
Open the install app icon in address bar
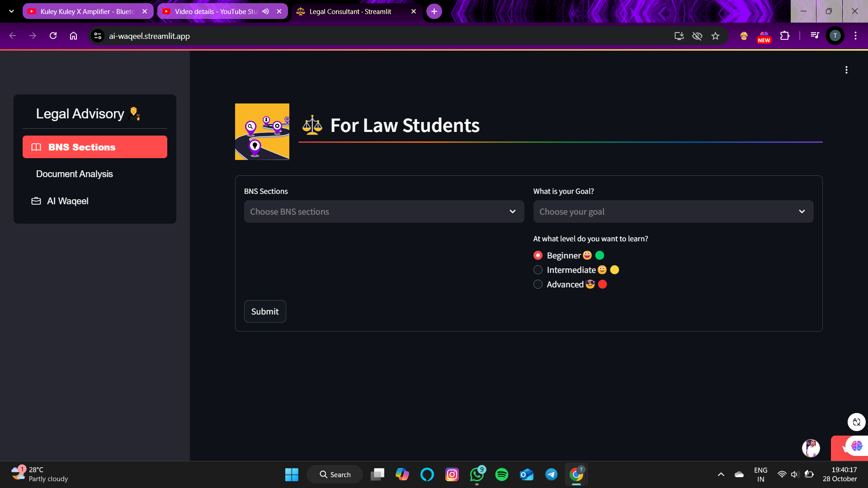(679, 36)
